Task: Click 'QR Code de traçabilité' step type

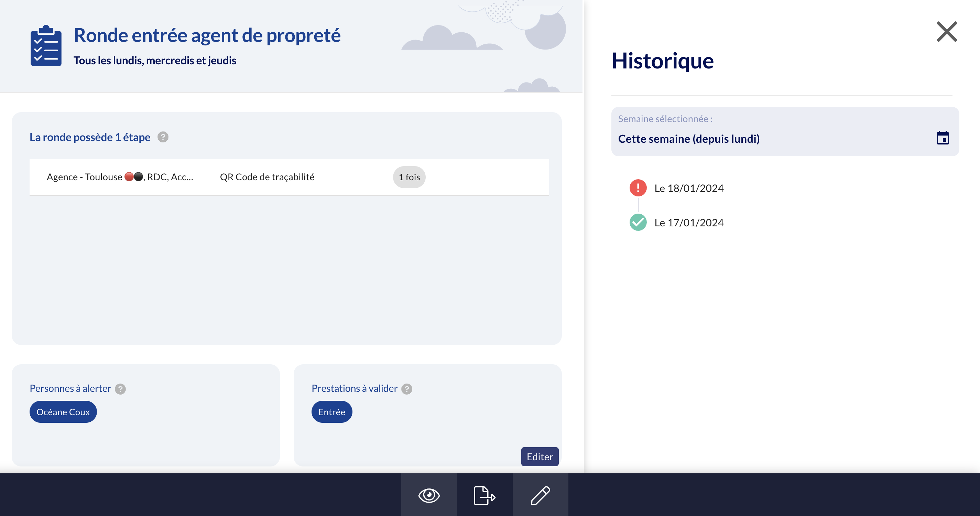Action: [x=267, y=177]
